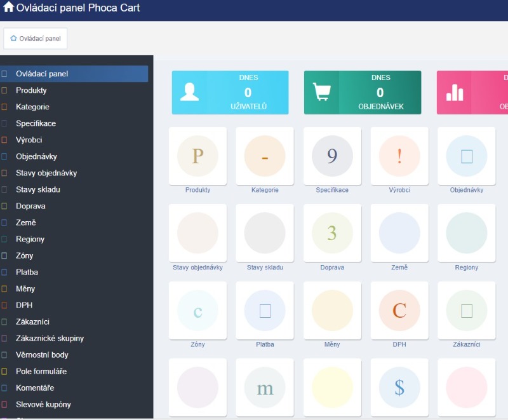The height and width of the screenshot is (420, 508).
Task: Open Země in the sidebar menu
Action: [74, 222]
